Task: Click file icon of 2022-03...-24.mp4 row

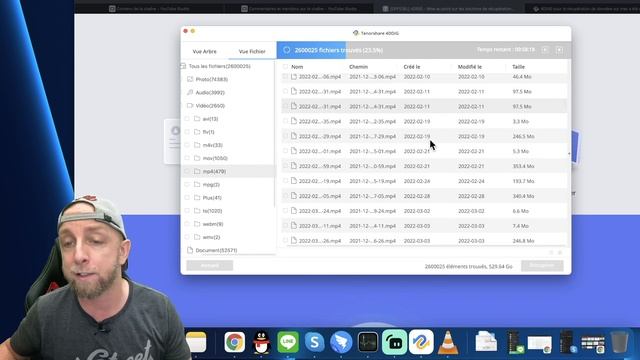Action: [293, 211]
